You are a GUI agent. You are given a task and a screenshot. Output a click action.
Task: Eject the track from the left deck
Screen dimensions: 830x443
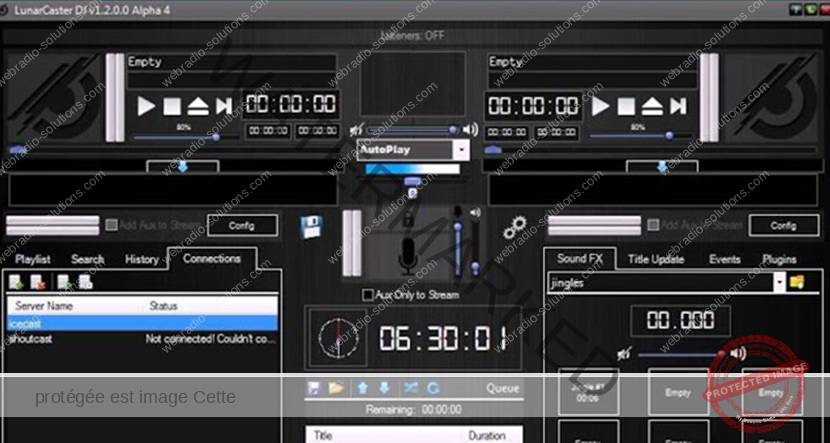click(x=197, y=105)
